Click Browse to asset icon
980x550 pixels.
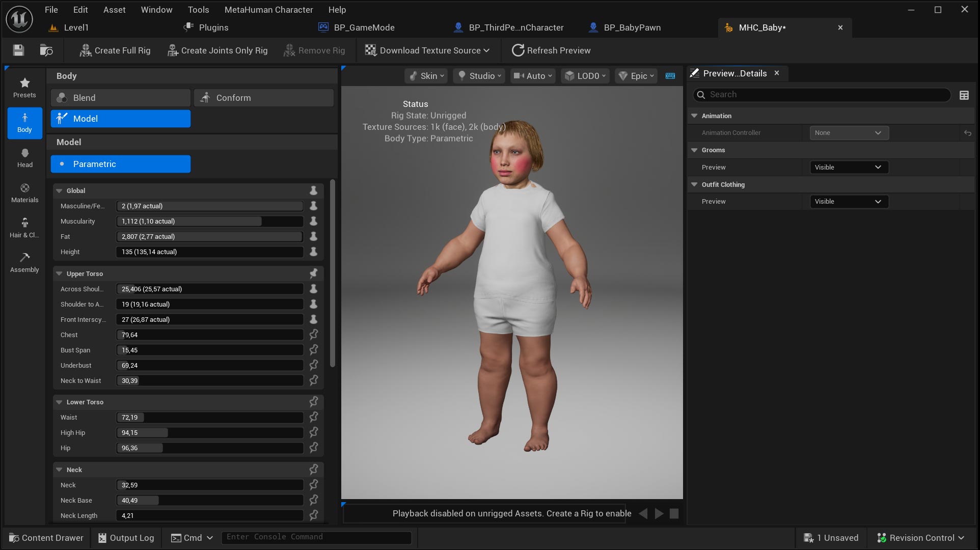46,50
